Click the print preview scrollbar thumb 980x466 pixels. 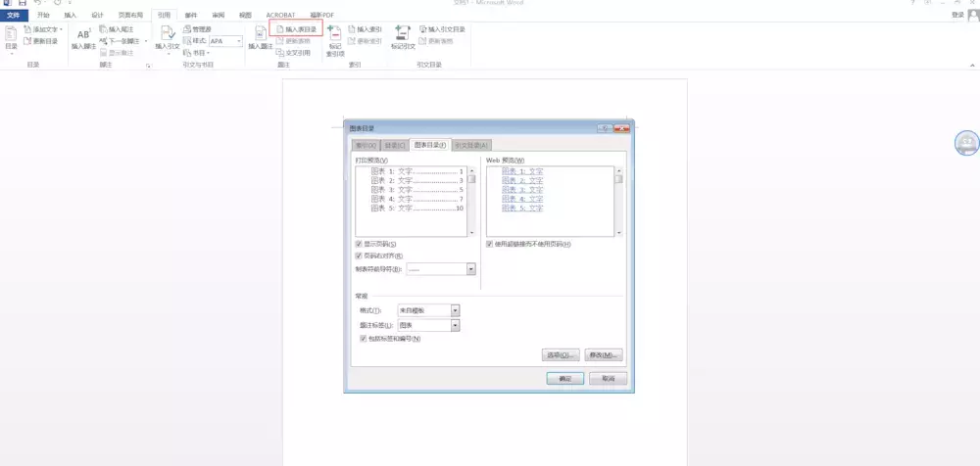472,178
